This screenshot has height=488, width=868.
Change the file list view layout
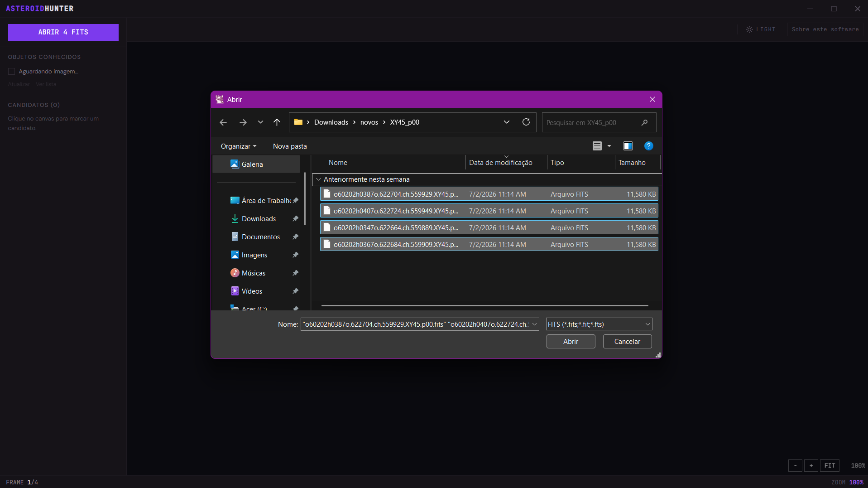click(x=597, y=146)
